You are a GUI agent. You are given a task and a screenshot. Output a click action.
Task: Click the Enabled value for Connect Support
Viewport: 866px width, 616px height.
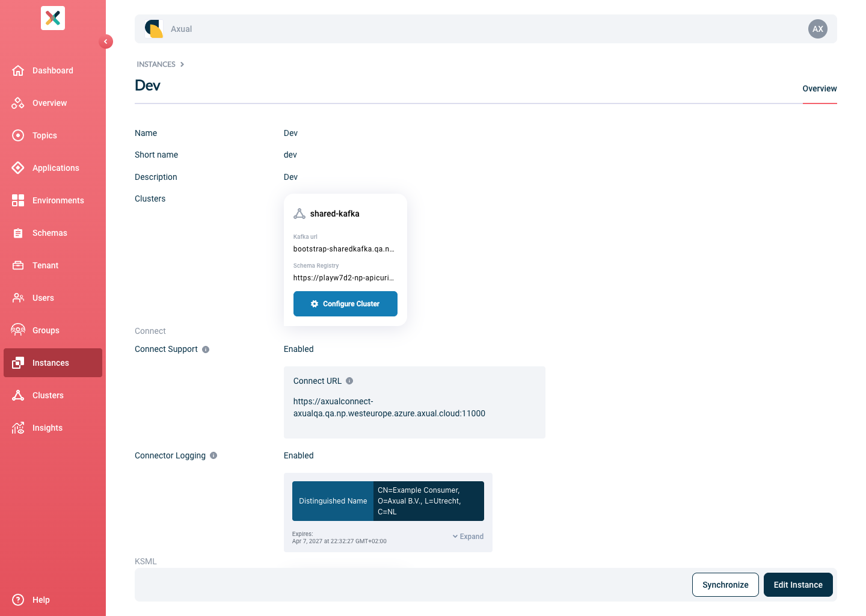(x=299, y=349)
